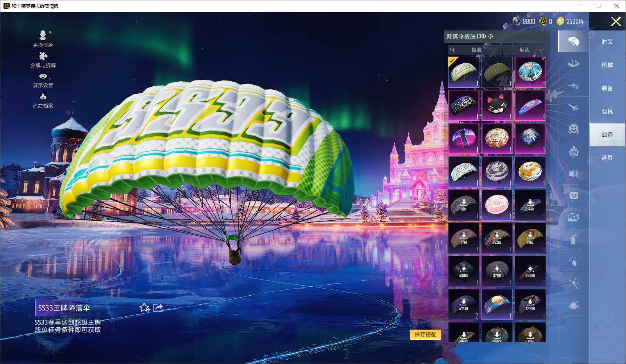
Task: Select the sunset blue parachute thumbnail
Action: coord(497,305)
